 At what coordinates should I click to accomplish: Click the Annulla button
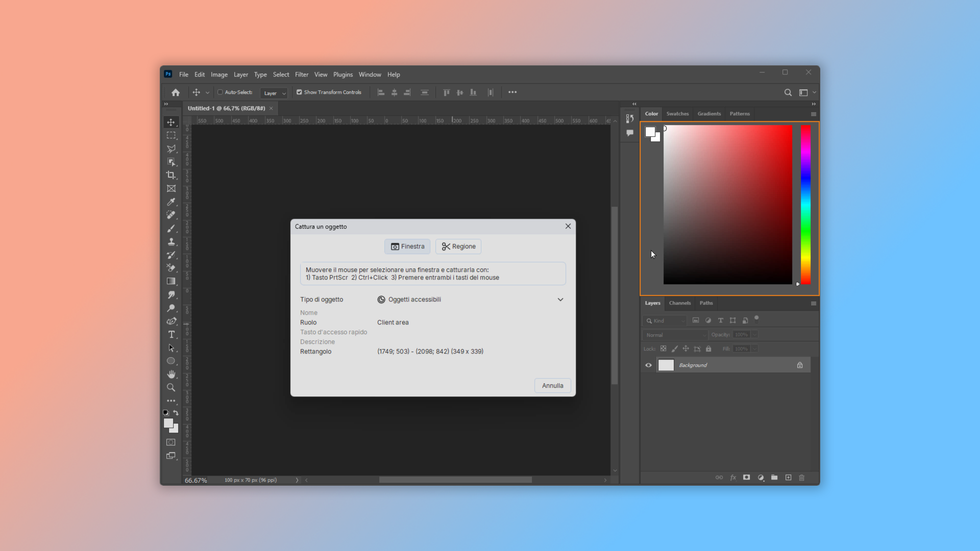(x=552, y=386)
